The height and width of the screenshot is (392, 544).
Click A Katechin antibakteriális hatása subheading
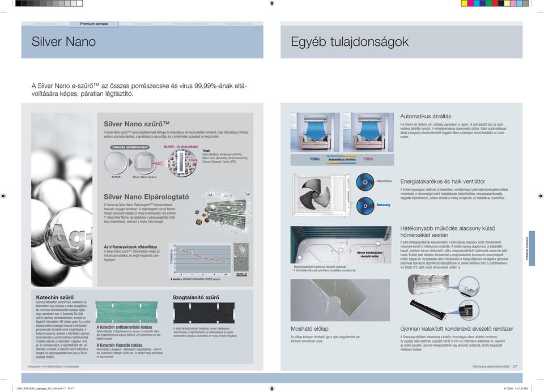click(x=124, y=327)
